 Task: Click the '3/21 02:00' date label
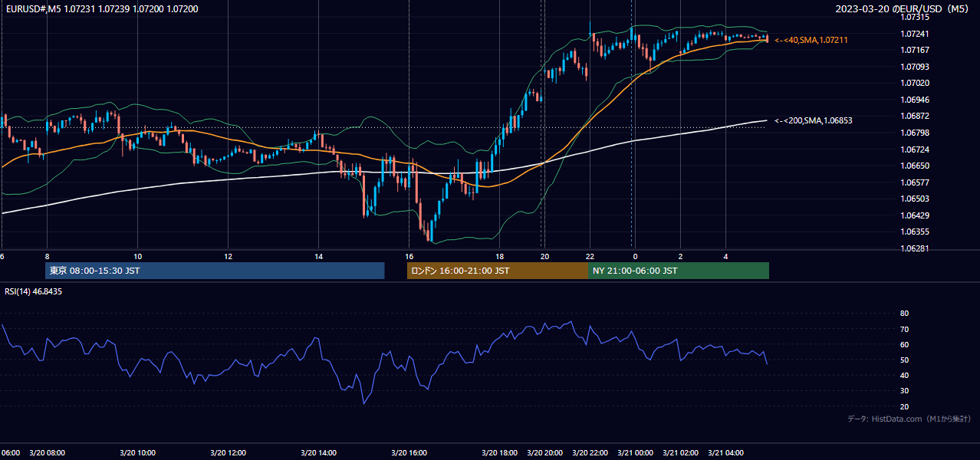(x=680, y=452)
